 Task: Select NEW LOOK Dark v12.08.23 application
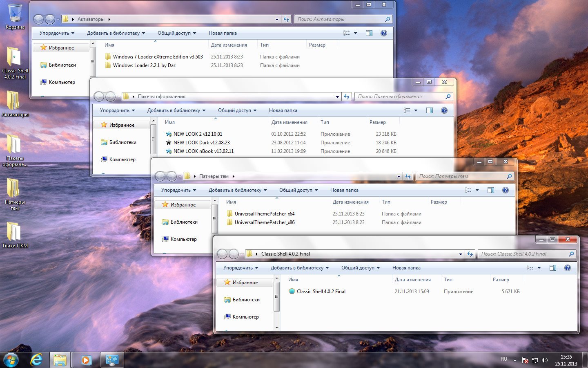pyautogui.click(x=197, y=143)
